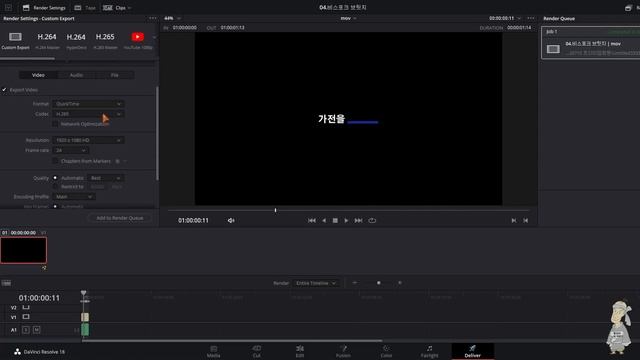Click the V2 video track icon
The height and width of the screenshot is (360, 640).
[26, 307]
